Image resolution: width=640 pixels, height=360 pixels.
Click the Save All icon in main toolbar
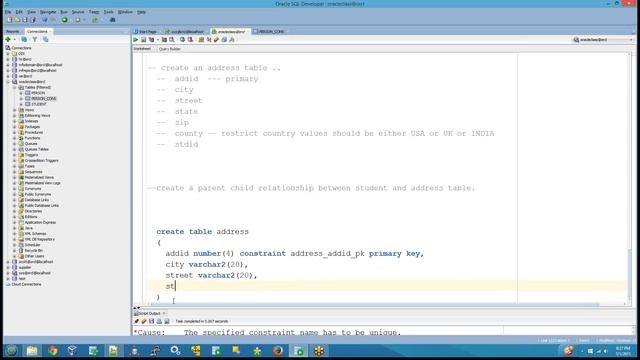33,20
